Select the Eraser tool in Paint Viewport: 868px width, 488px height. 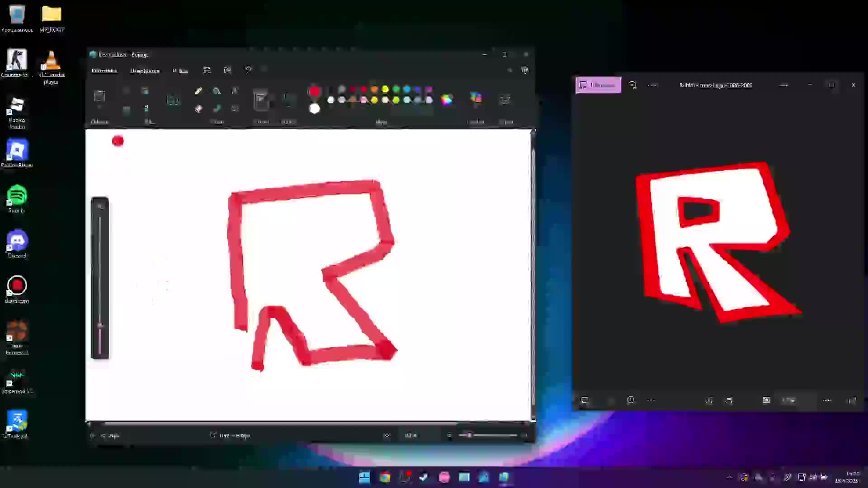pos(198,108)
